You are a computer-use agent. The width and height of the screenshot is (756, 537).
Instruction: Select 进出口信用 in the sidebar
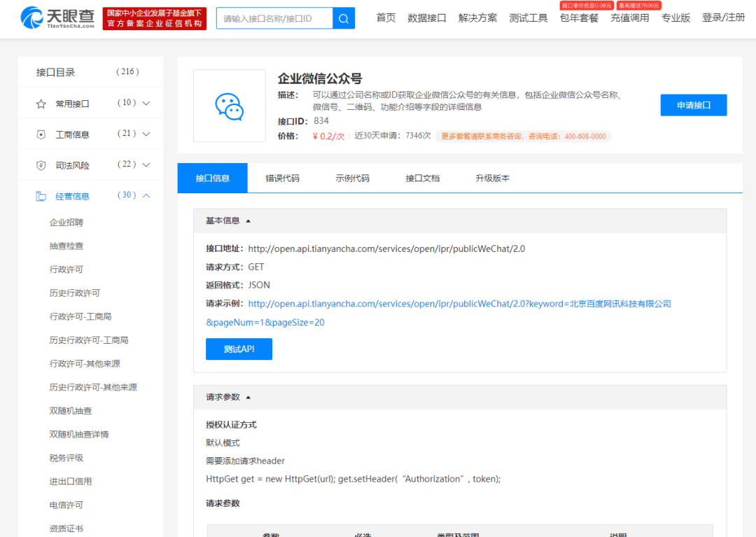click(71, 482)
